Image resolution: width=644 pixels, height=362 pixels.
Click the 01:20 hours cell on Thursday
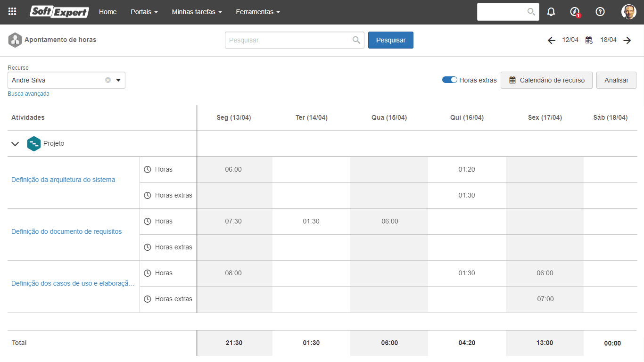tap(467, 169)
